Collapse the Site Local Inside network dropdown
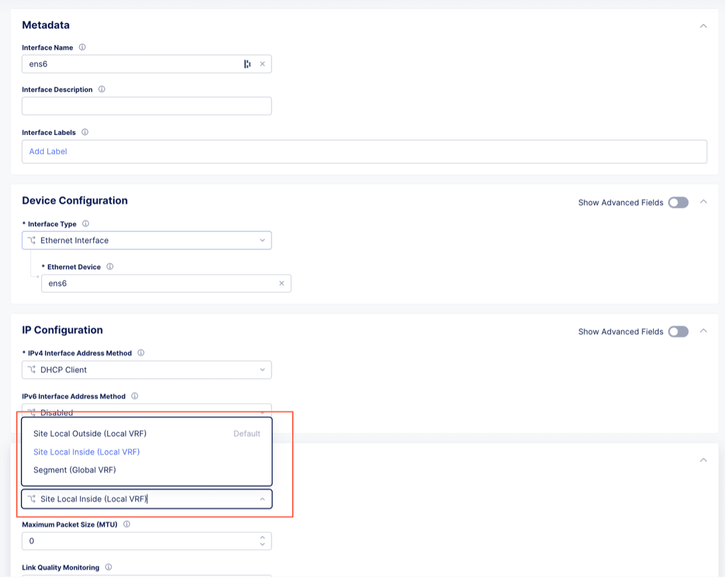 262,499
